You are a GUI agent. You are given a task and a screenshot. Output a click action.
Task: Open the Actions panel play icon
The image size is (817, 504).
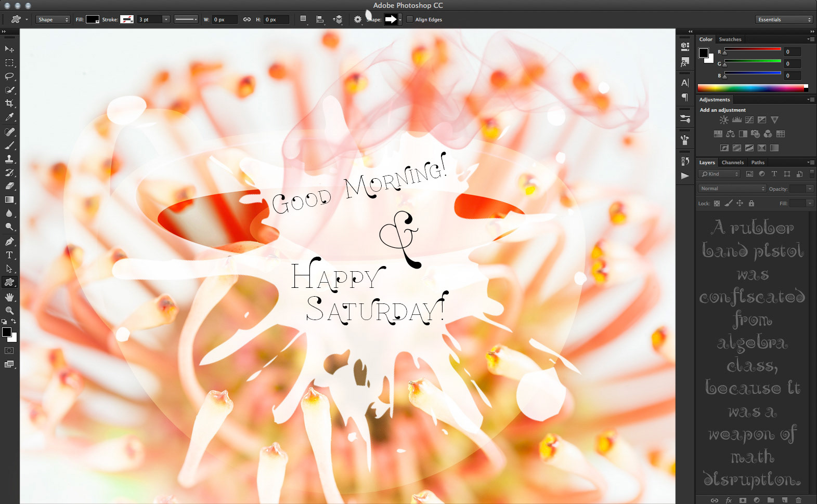(x=685, y=176)
